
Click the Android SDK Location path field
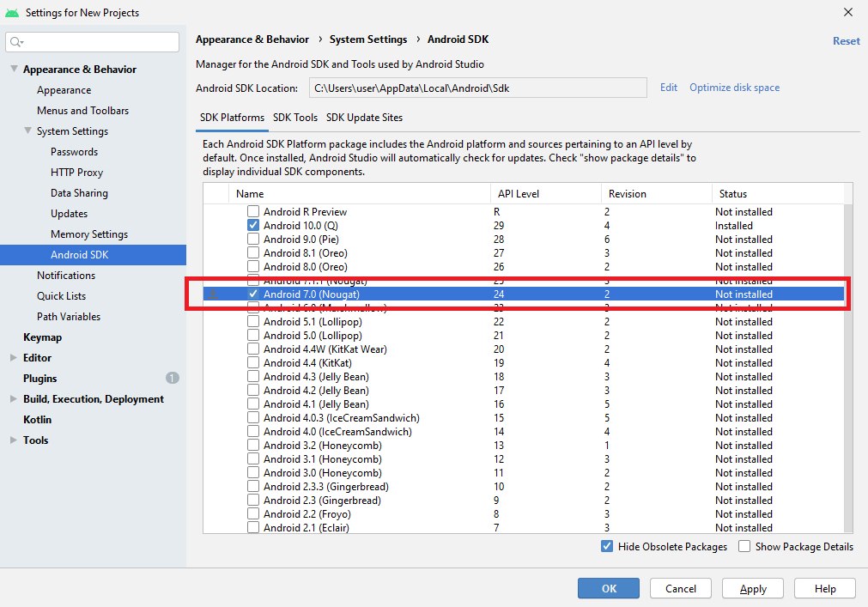(477, 88)
